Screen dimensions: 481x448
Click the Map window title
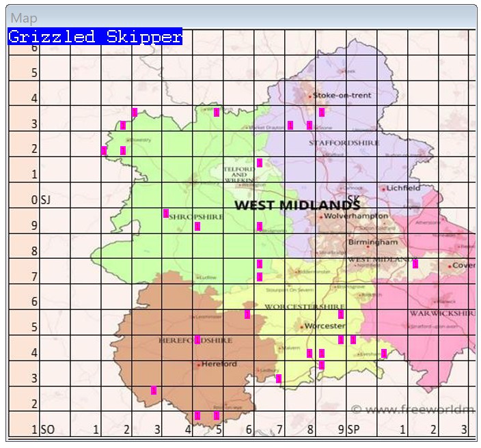coord(24,18)
